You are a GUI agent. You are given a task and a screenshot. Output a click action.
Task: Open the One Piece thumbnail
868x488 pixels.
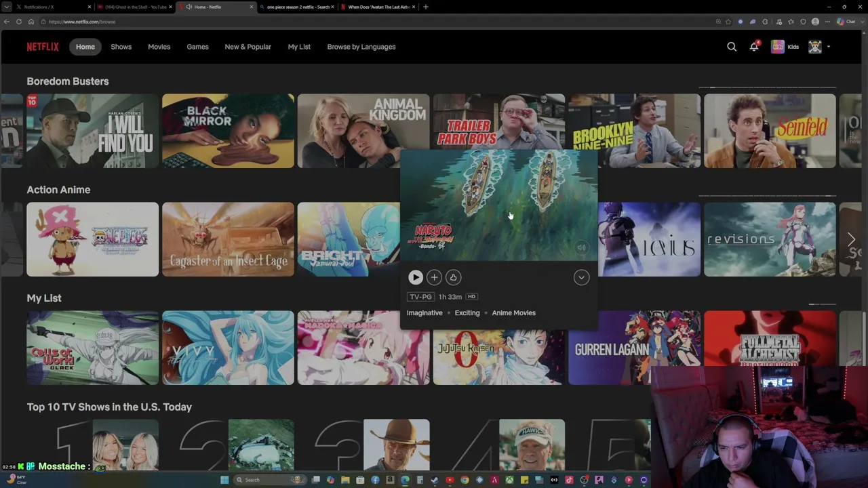pos(92,239)
